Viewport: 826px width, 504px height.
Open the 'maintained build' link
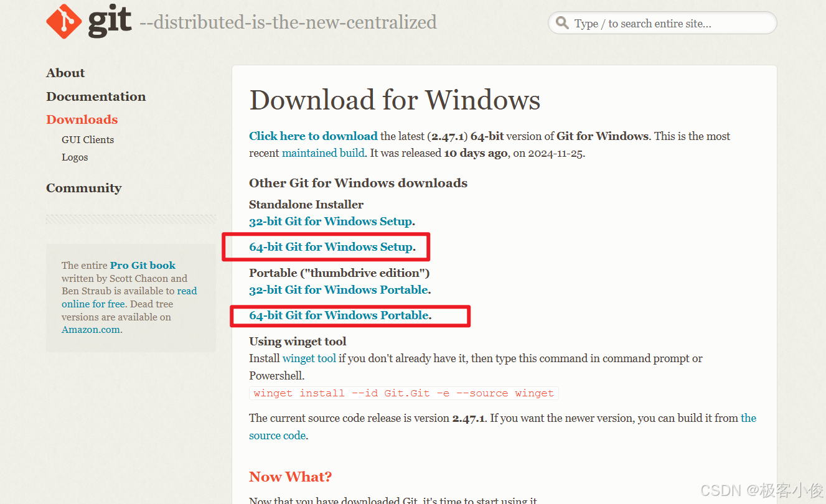tap(323, 153)
